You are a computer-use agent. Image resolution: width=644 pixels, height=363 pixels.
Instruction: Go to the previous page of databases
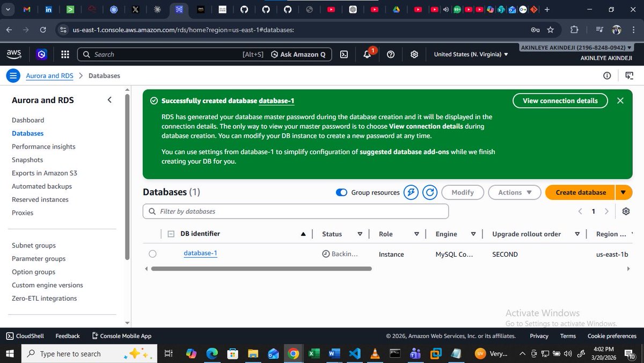[580, 212]
